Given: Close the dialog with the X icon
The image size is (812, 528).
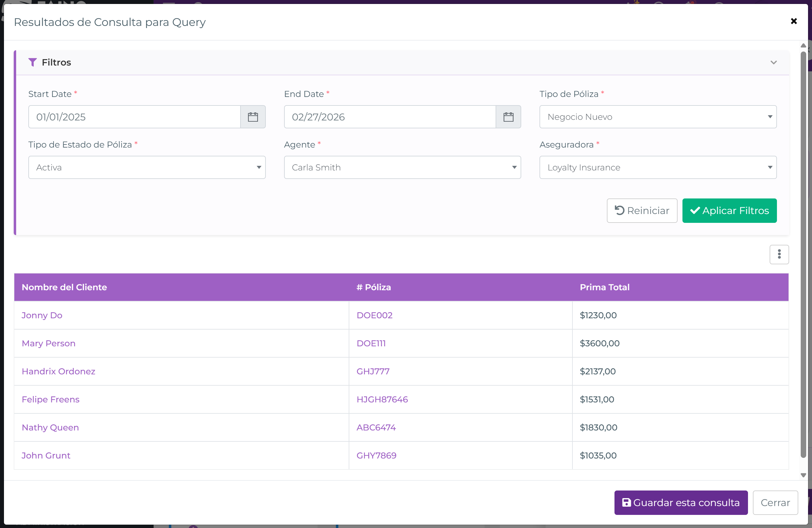Looking at the screenshot, I should tap(794, 21).
